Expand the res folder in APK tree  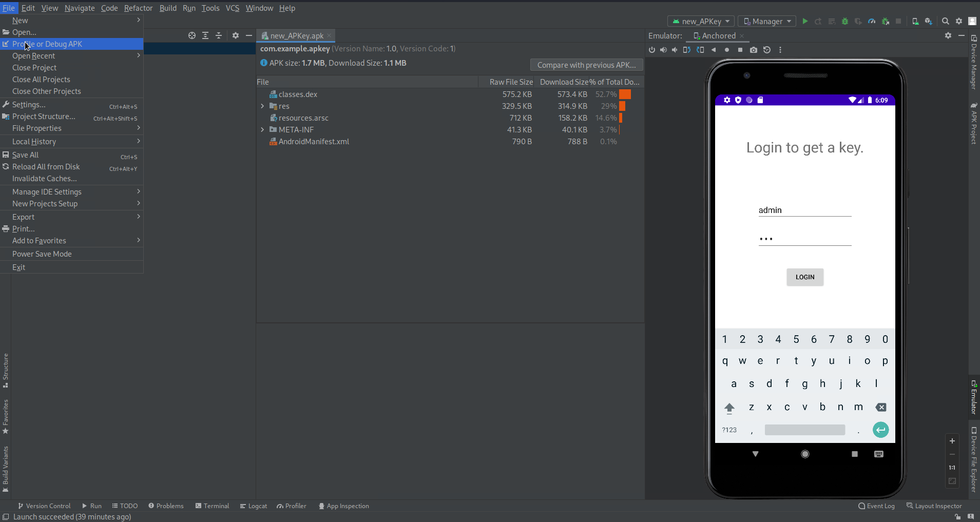262,106
